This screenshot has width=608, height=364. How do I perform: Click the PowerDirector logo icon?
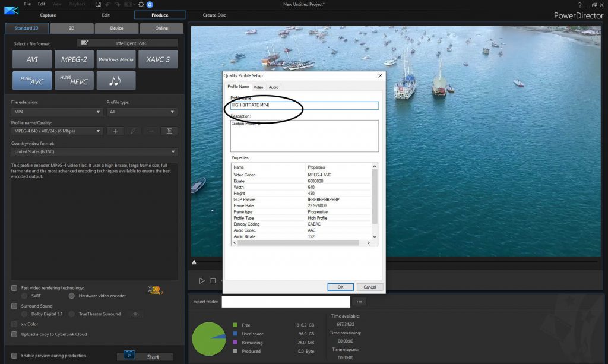tap(11, 11)
